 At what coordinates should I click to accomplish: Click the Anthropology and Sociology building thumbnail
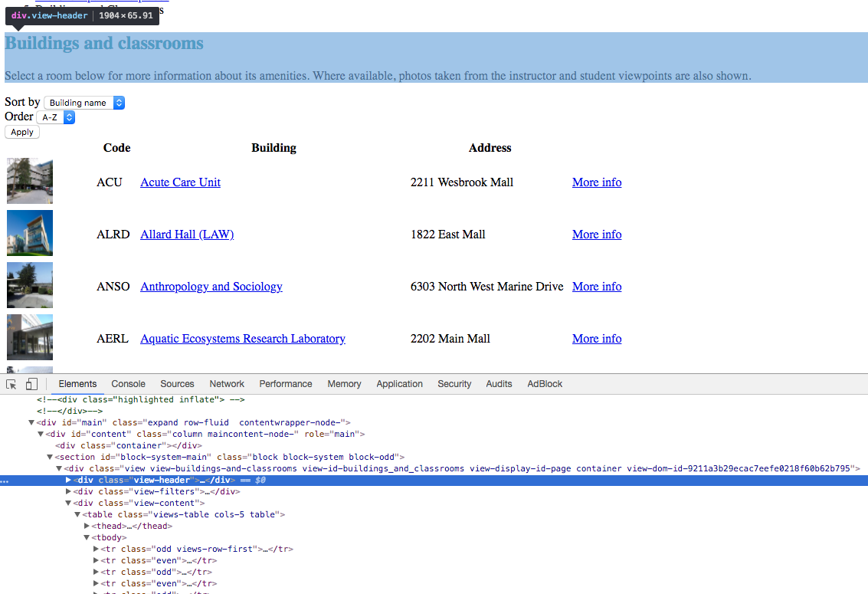[x=30, y=285]
